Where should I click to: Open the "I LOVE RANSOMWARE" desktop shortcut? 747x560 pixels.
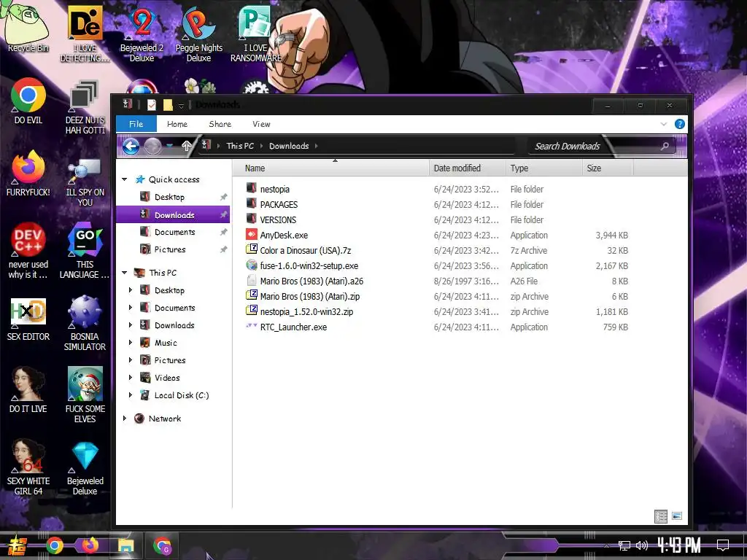tap(255, 34)
